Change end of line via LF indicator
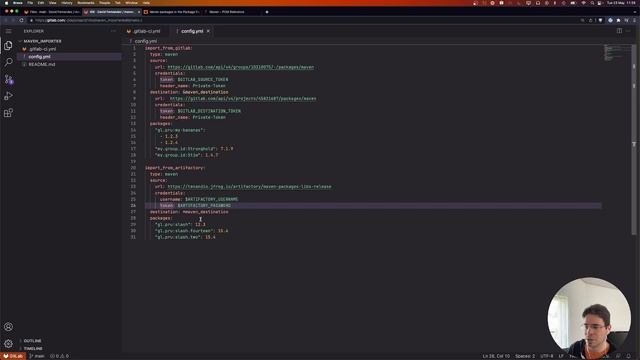Screen dimensions: 640x360 [561, 356]
